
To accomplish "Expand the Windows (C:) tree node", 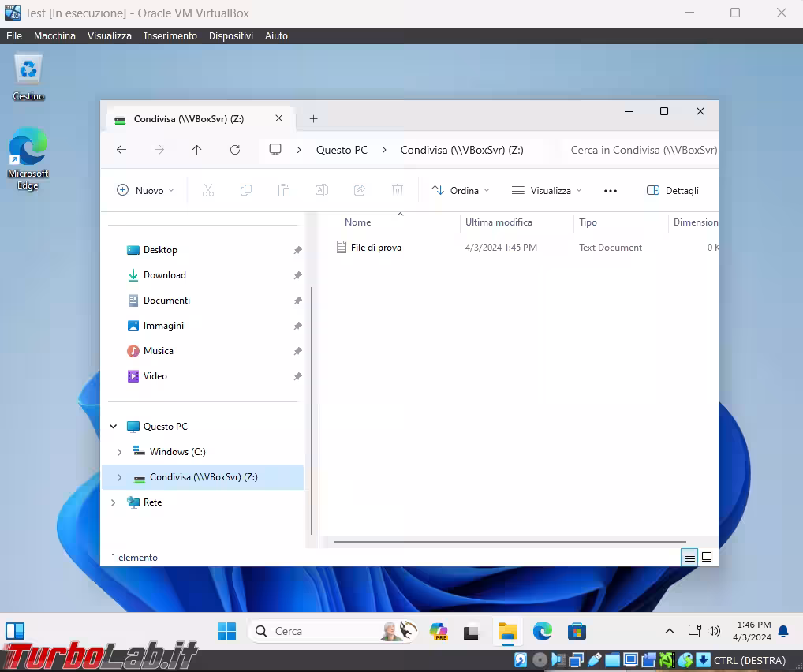I will point(119,452).
